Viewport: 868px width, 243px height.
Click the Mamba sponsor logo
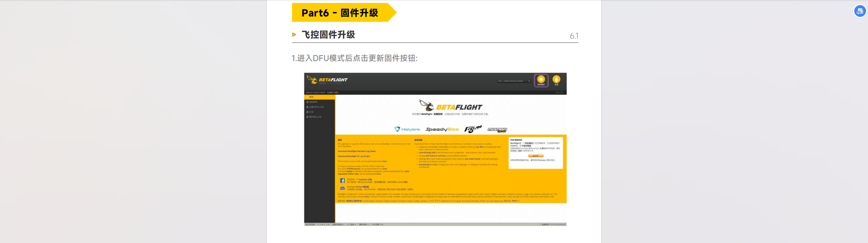click(497, 130)
